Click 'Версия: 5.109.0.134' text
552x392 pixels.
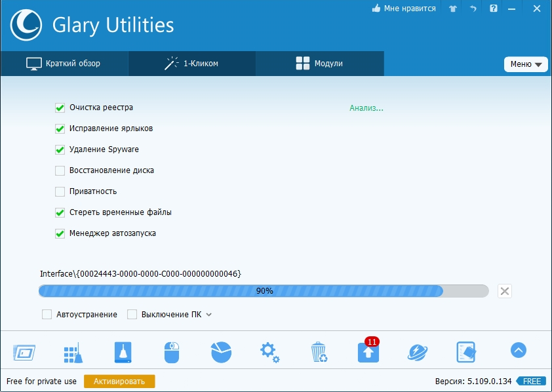(473, 381)
